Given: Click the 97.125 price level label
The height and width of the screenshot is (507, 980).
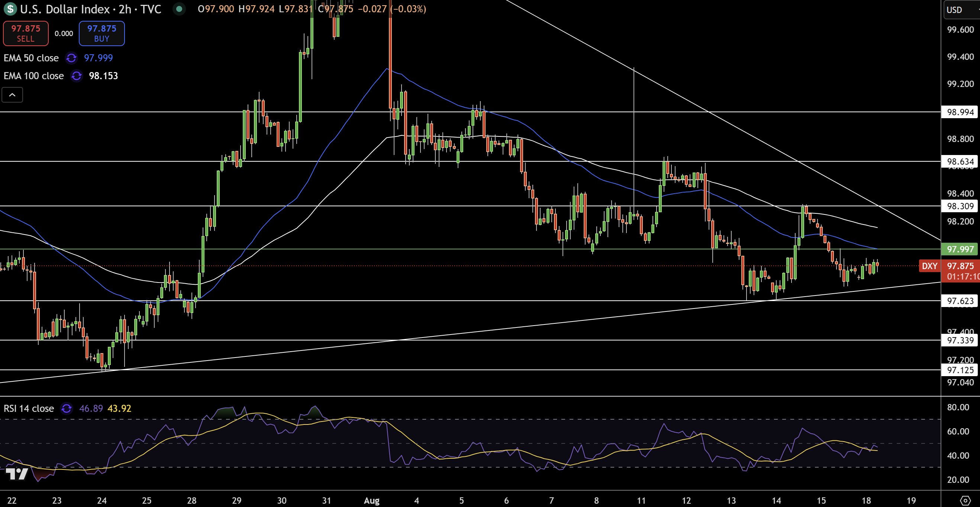Looking at the screenshot, I should click(x=960, y=370).
